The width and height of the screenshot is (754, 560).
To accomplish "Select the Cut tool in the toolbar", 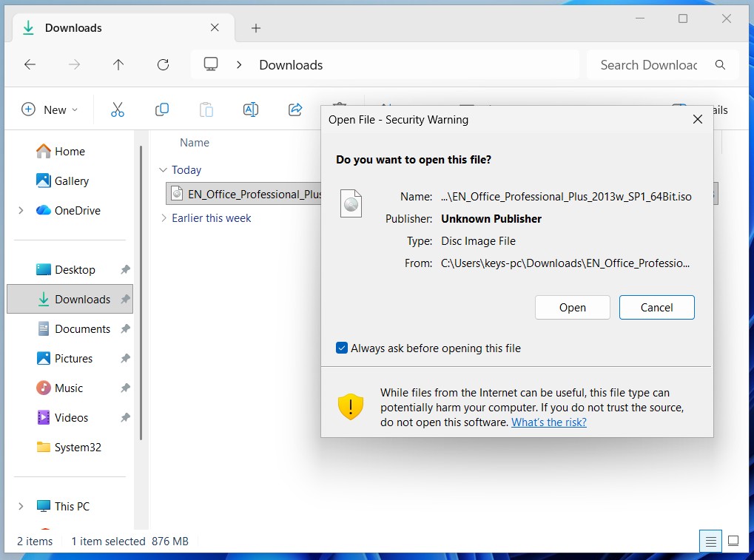I will [118, 109].
